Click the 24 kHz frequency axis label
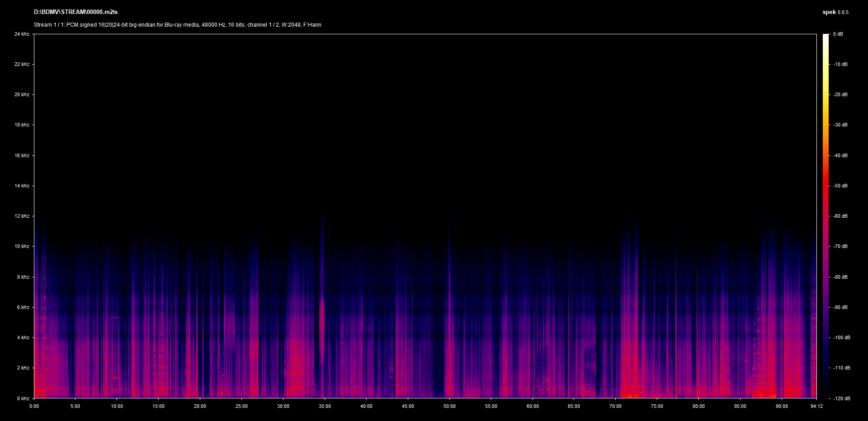This screenshot has height=421, width=868. [22, 34]
